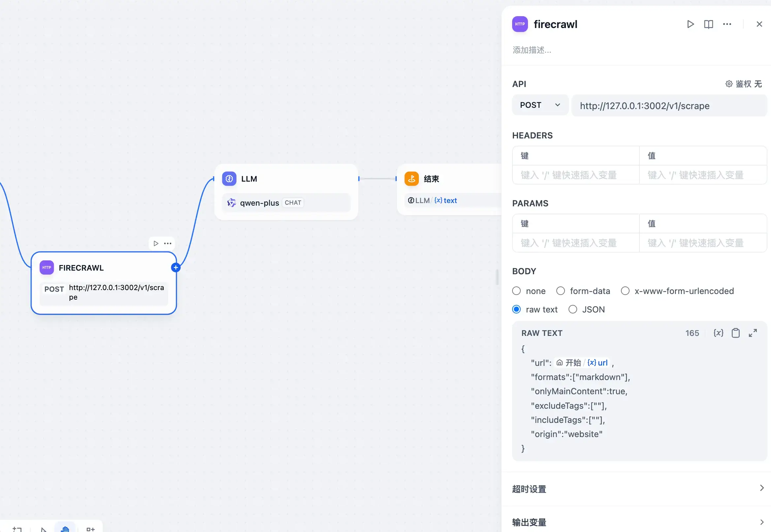The width and height of the screenshot is (771, 532).
Task: Select the LLM node on the canvas
Action: [x=286, y=192]
